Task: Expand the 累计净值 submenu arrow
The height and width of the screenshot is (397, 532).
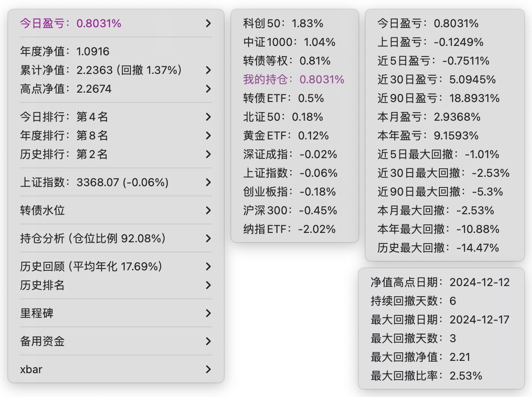Action: [x=208, y=70]
